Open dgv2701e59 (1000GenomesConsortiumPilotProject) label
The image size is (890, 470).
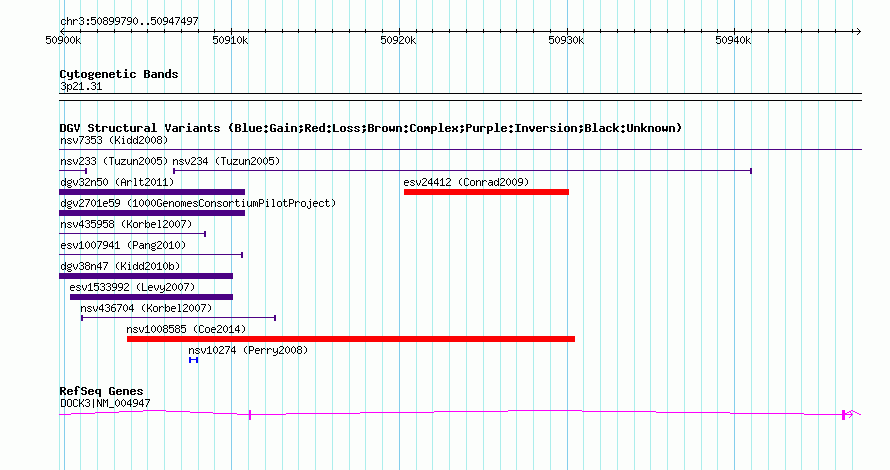coord(198,203)
